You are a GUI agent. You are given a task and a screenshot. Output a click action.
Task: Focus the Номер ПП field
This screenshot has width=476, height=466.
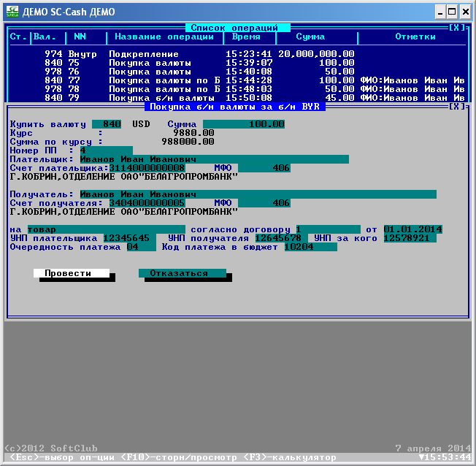pos(107,150)
